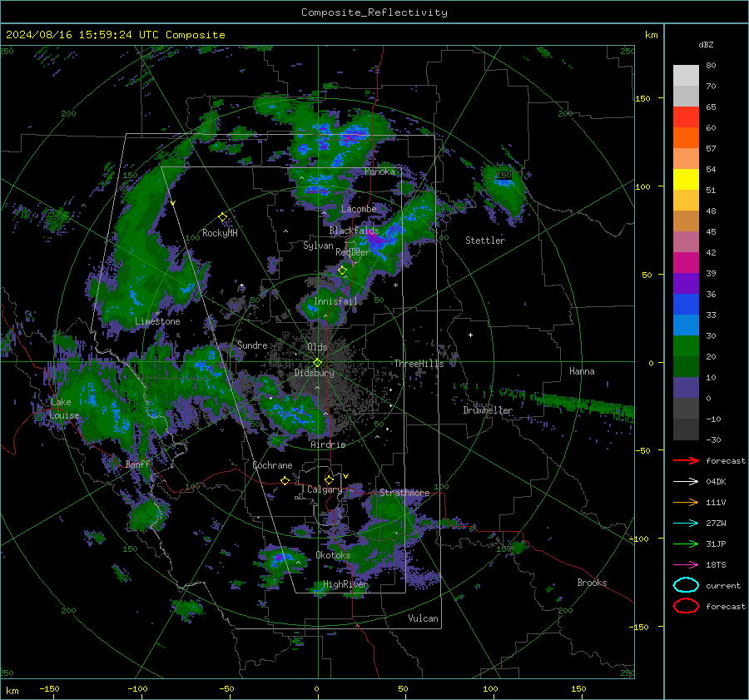Click the Strathmore label

404,493
